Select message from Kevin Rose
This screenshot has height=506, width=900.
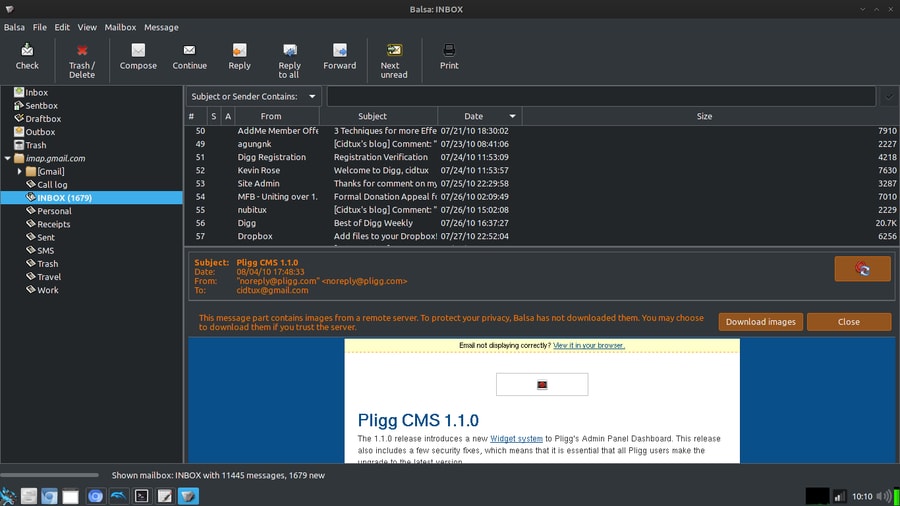(x=542, y=170)
